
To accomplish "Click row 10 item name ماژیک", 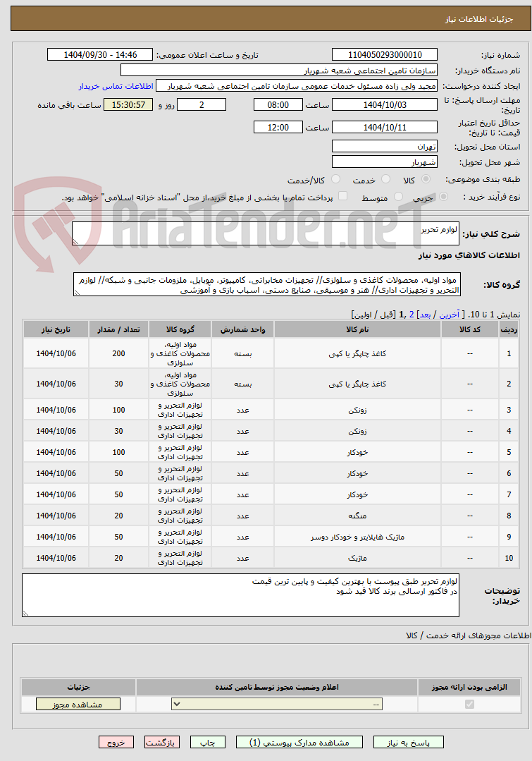I will (x=357, y=558).
